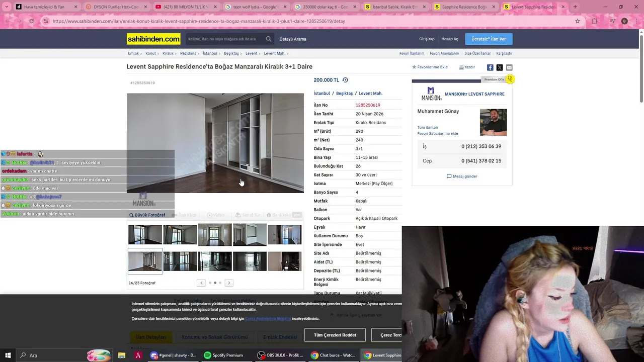The width and height of the screenshot is (644, 362).
Task: Switch to Sapphire Residence Boğa tab
Action: tap(463, 7)
